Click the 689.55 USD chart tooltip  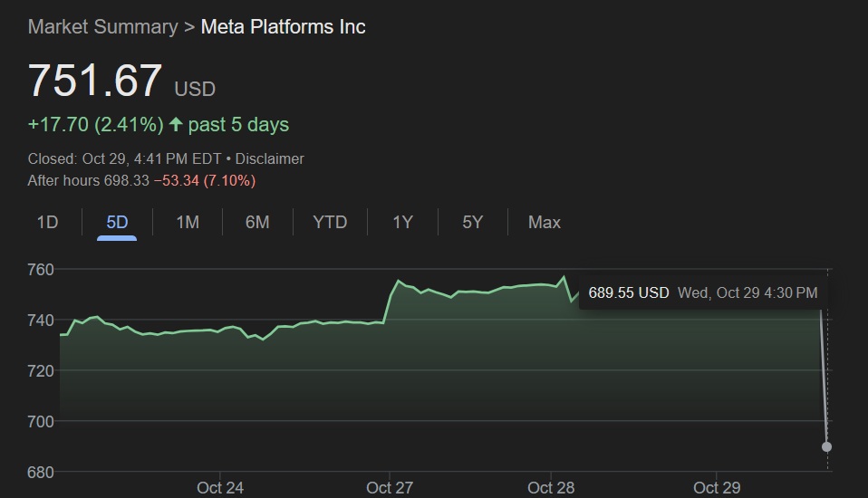[x=702, y=292]
